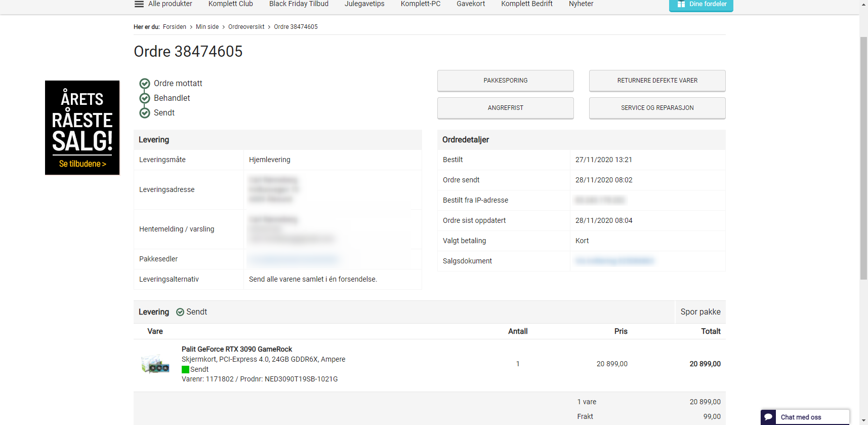This screenshot has width=868, height=425.
Task: Click the Antall column header
Action: [x=518, y=331]
